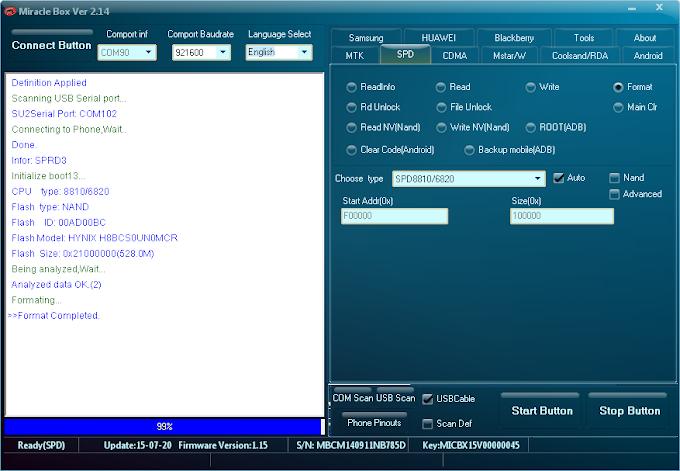The width and height of the screenshot is (680, 471).
Task: Click the Start Button
Action: [542, 411]
